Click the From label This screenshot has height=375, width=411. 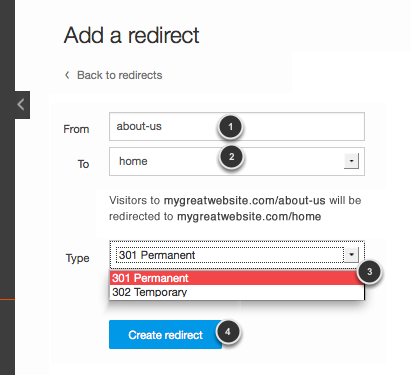[76, 129]
